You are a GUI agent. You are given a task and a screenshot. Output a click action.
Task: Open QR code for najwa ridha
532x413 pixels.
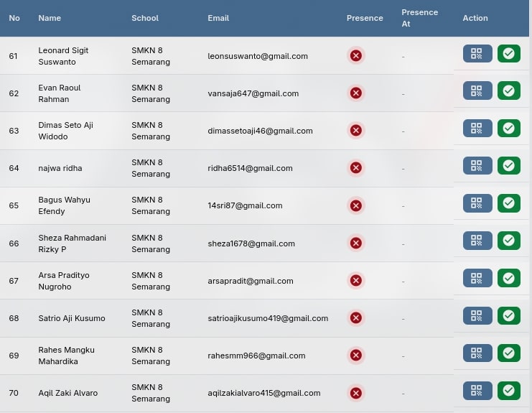pos(477,166)
